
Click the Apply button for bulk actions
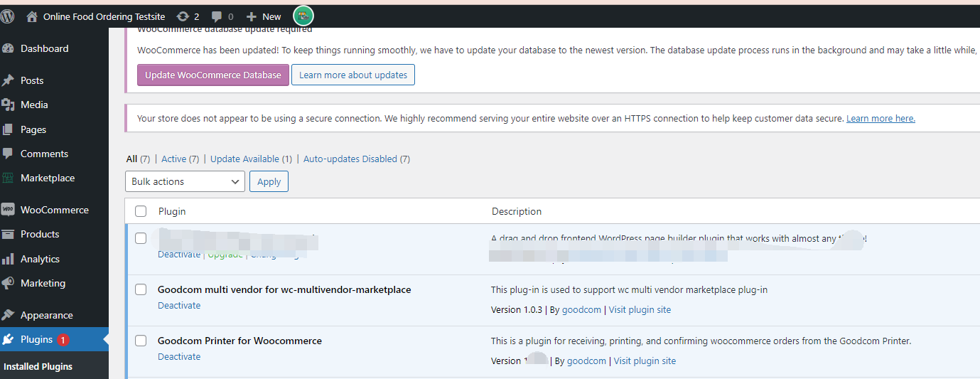pyautogui.click(x=269, y=181)
